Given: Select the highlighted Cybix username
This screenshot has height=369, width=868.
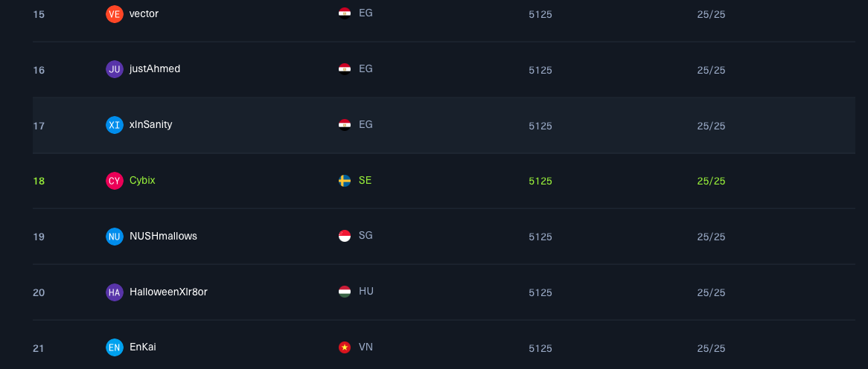Looking at the screenshot, I should click(142, 180).
